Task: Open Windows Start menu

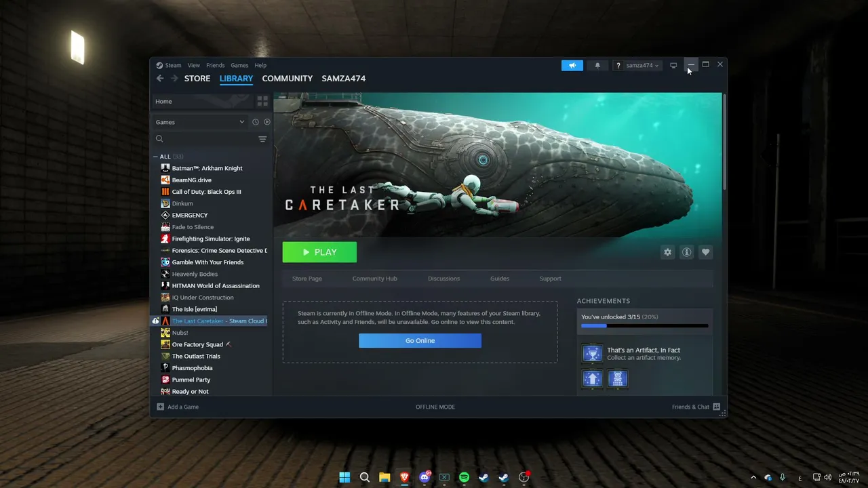Action: click(x=344, y=477)
